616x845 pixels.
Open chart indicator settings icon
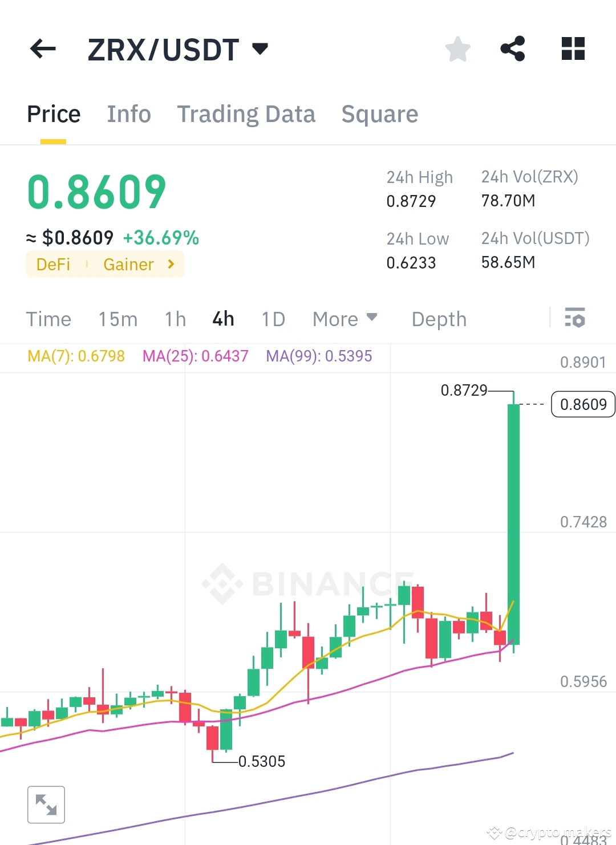575,319
